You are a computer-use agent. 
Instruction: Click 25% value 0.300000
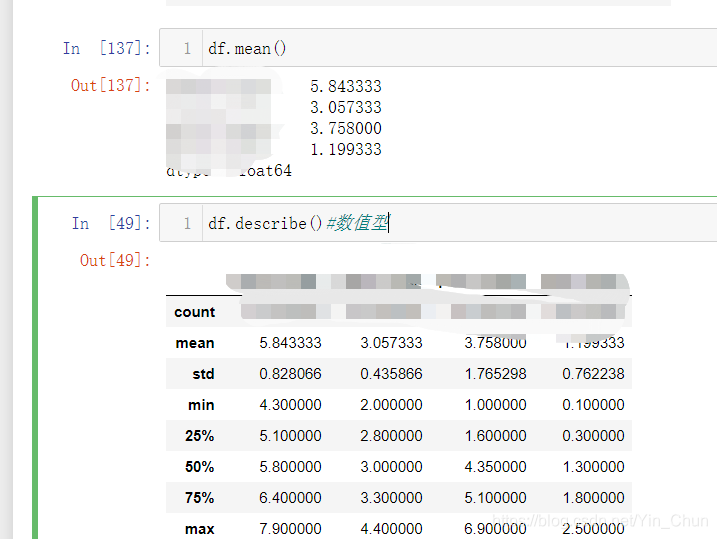[594, 436]
